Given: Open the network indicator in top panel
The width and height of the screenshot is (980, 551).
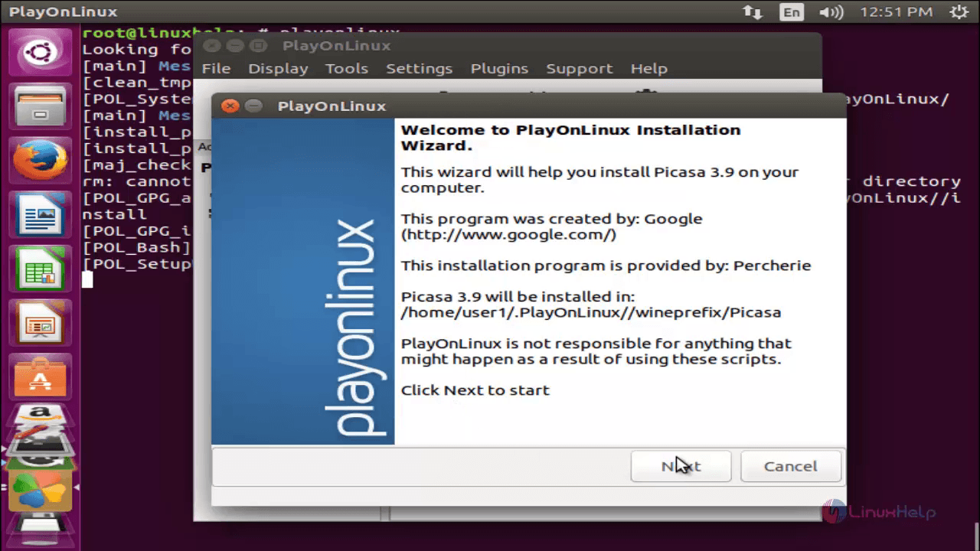Looking at the screenshot, I should (752, 12).
